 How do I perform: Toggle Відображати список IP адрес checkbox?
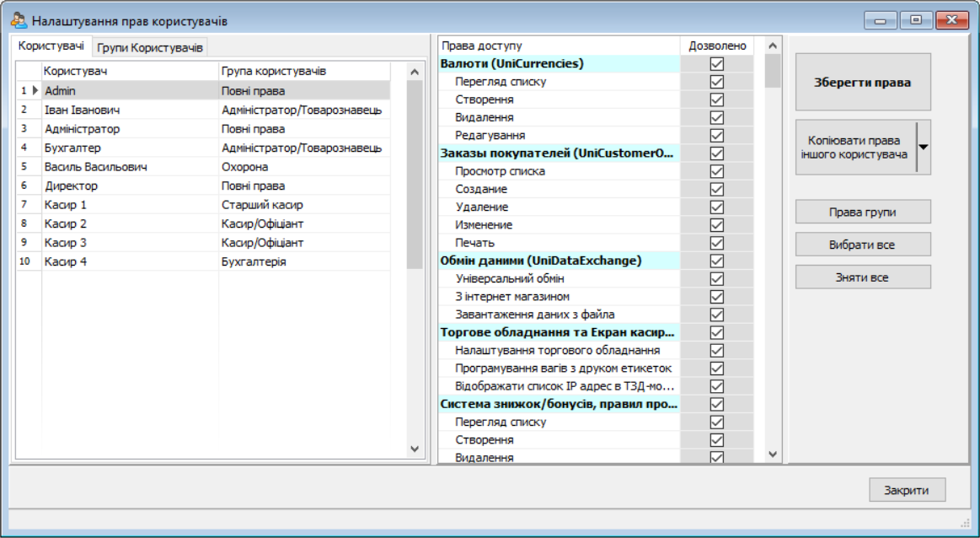tap(717, 386)
